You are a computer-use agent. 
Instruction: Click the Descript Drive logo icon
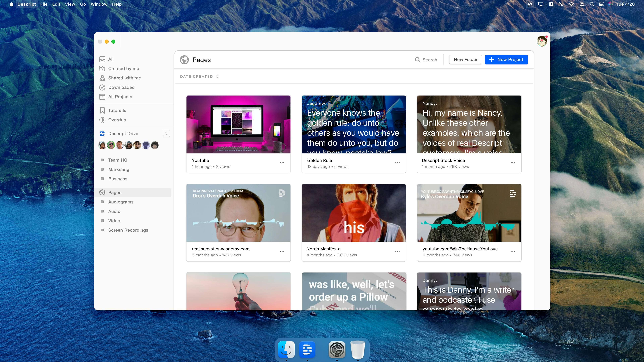102,134
